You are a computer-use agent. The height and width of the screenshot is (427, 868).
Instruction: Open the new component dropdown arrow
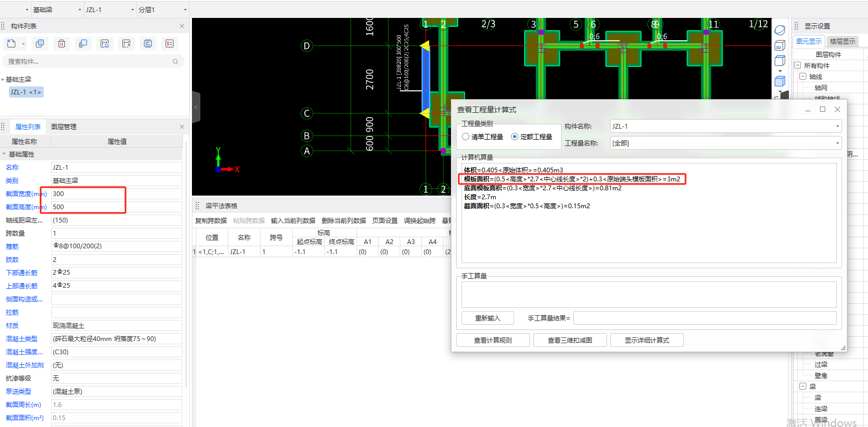click(x=23, y=44)
